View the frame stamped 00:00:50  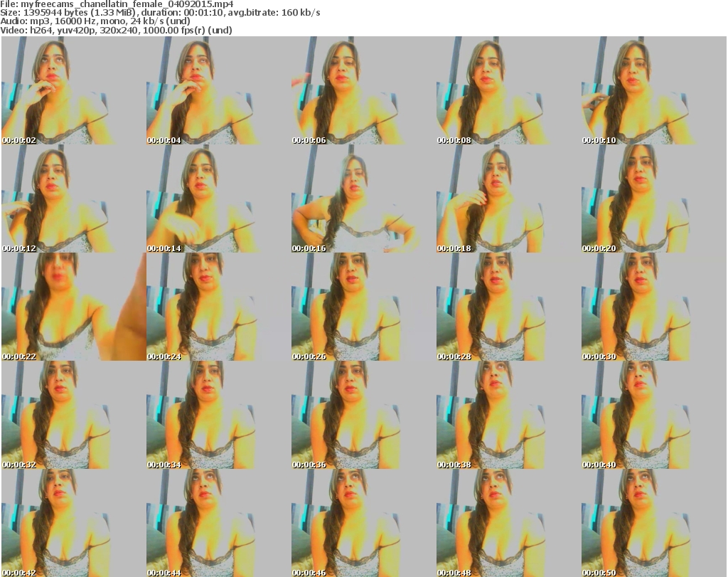tap(653, 523)
